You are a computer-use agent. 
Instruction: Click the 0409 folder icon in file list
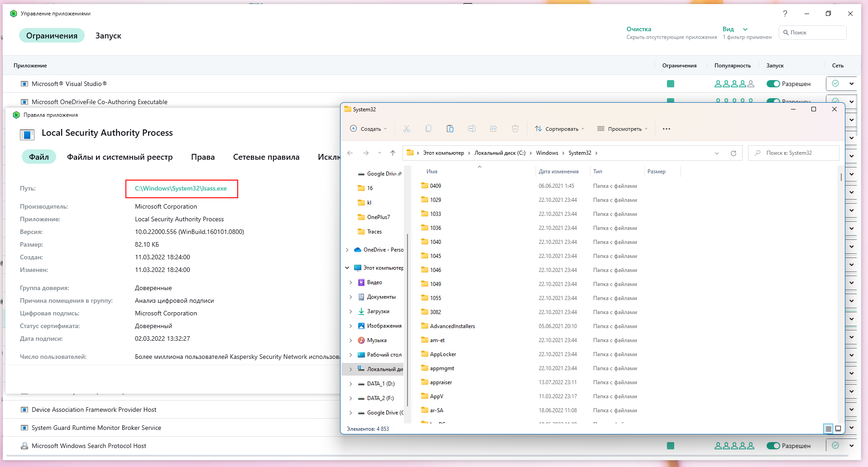tap(425, 186)
